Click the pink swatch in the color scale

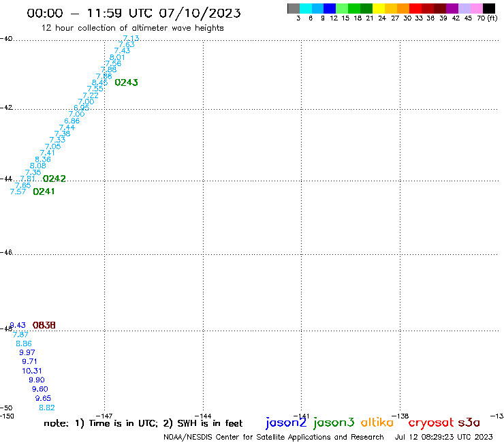pos(476,8)
